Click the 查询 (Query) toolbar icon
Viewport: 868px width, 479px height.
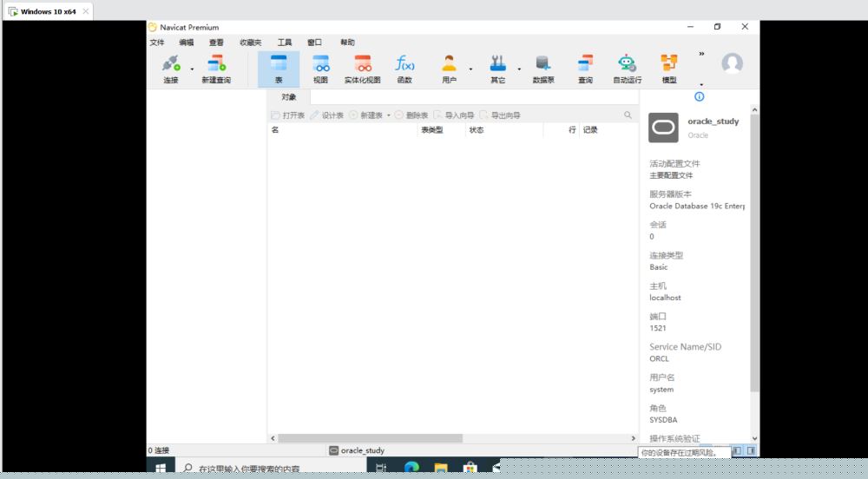[x=586, y=69]
